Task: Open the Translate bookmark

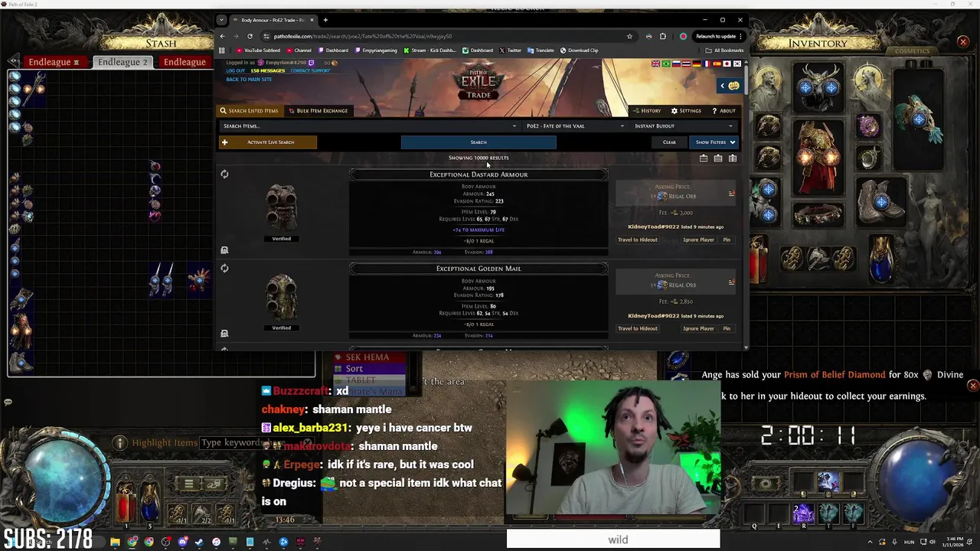Action: point(541,51)
